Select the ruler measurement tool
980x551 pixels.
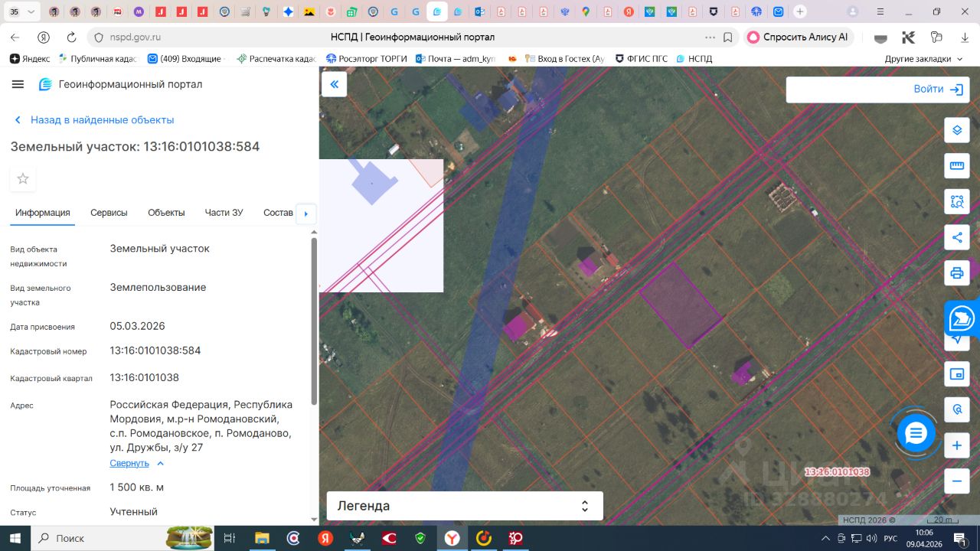[x=957, y=166]
